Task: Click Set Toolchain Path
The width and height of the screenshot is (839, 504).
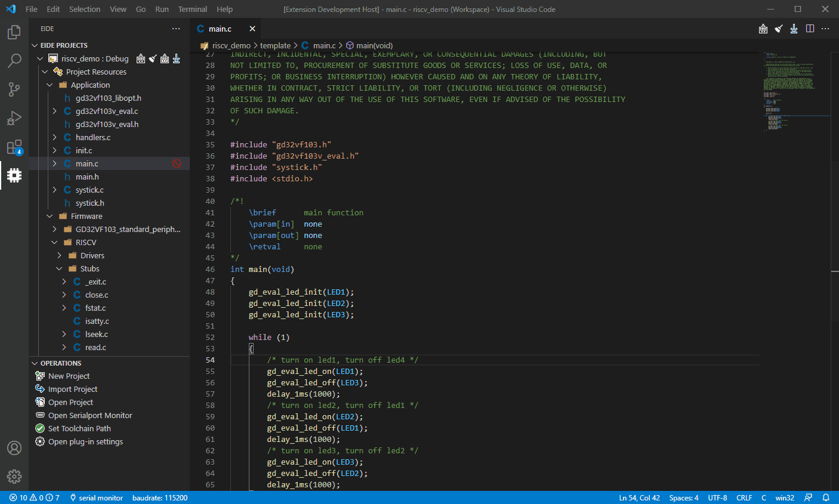Action: pos(79,429)
